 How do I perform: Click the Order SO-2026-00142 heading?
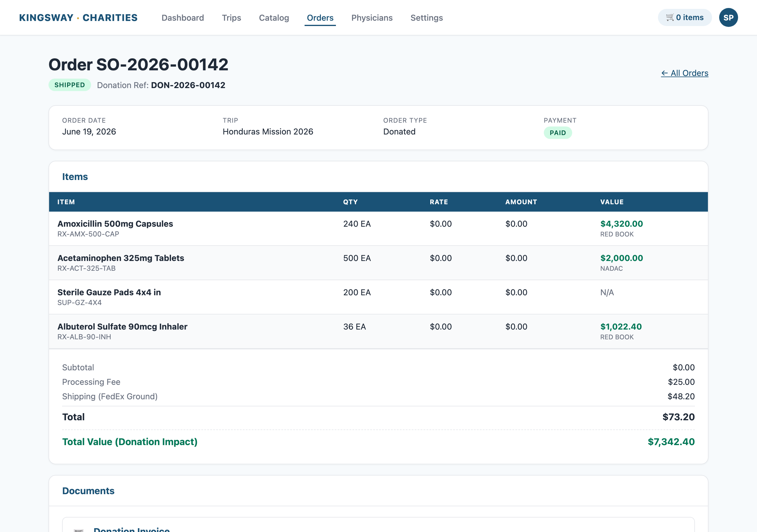coord(138,64)
